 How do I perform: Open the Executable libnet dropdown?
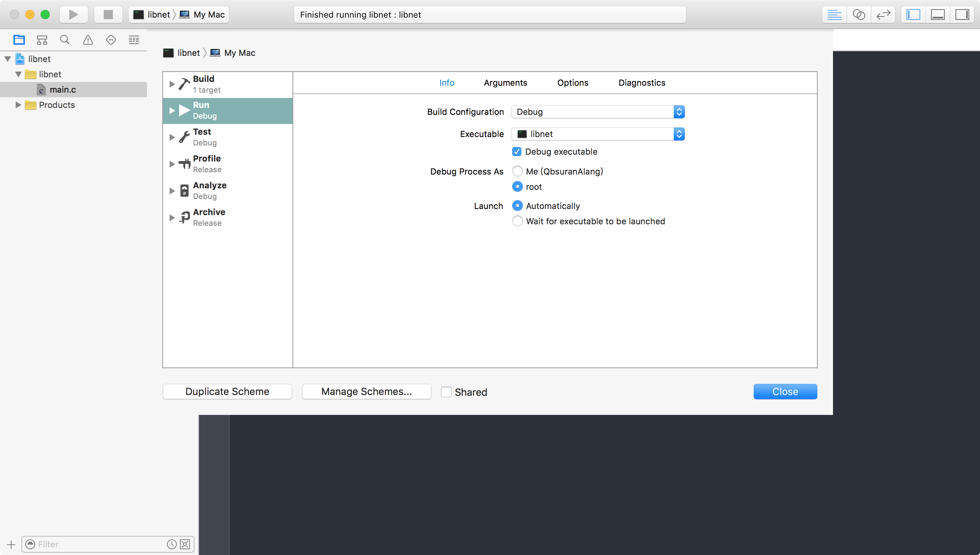point(598,134)
